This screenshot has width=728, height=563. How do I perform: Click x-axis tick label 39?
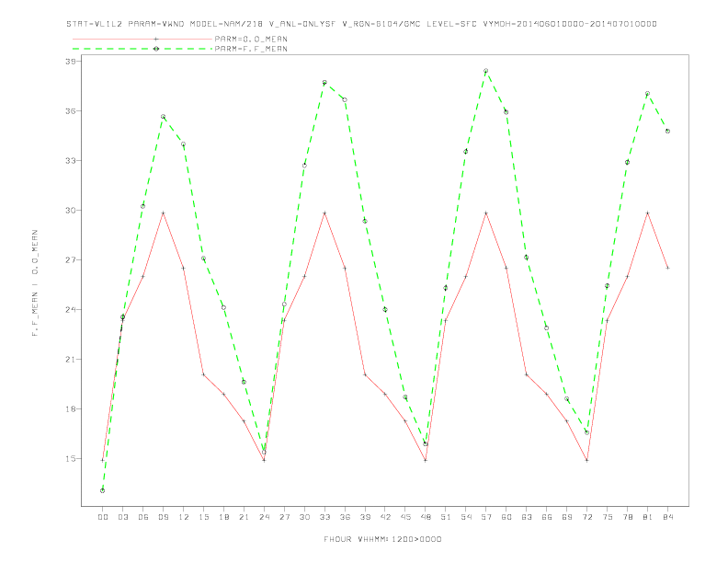(x=365, y=517)
